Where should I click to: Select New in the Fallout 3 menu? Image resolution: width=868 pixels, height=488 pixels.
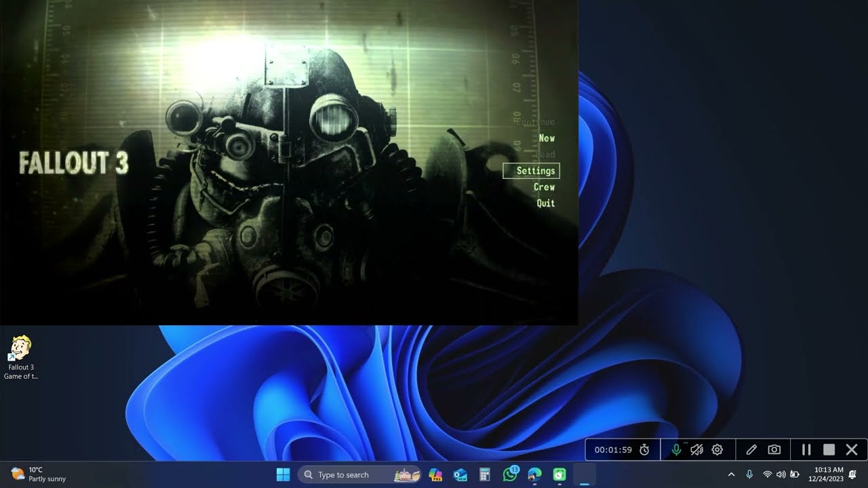[547, 138]
